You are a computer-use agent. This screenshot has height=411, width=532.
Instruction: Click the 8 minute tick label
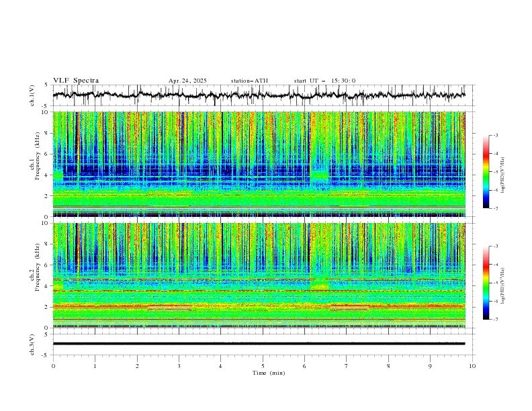pyautogui.click(x=388, y=366)
